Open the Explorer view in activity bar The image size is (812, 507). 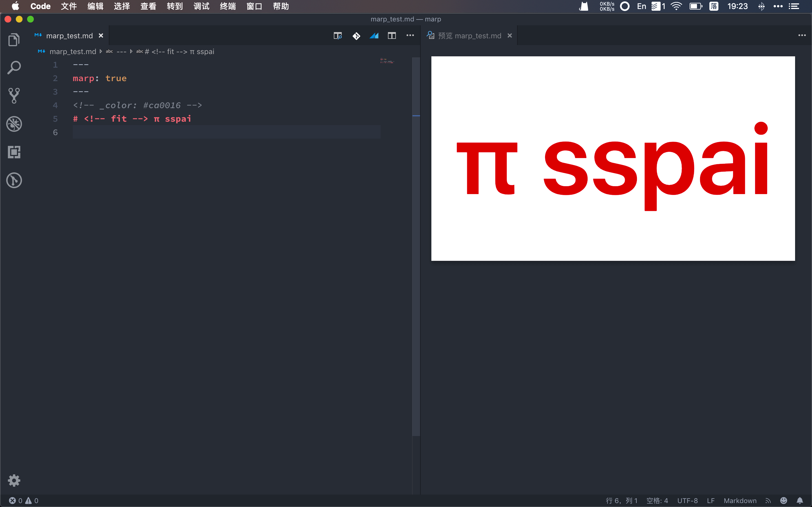14,39
